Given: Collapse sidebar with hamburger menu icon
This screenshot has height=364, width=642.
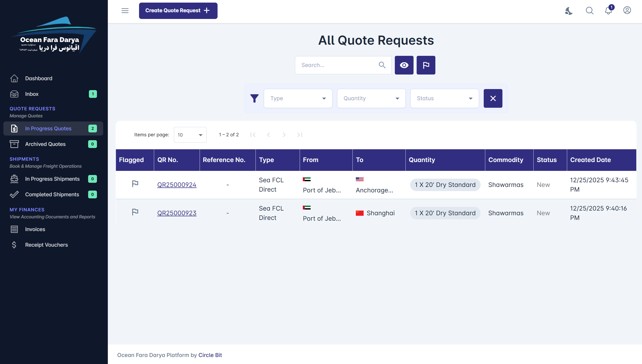Looking at the screenshot, I should [x=125, y=11].
